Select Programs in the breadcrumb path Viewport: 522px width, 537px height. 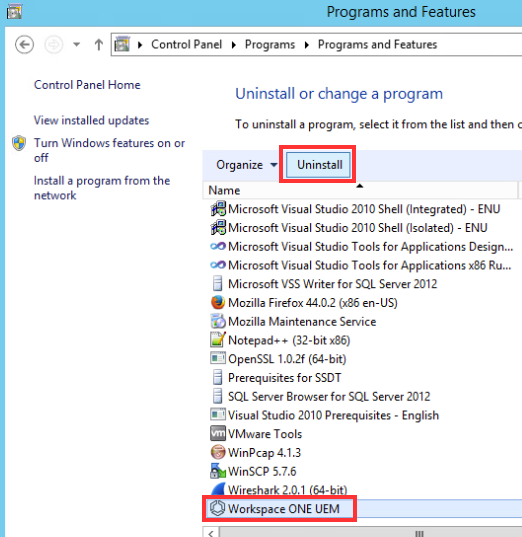coord(270,45)
